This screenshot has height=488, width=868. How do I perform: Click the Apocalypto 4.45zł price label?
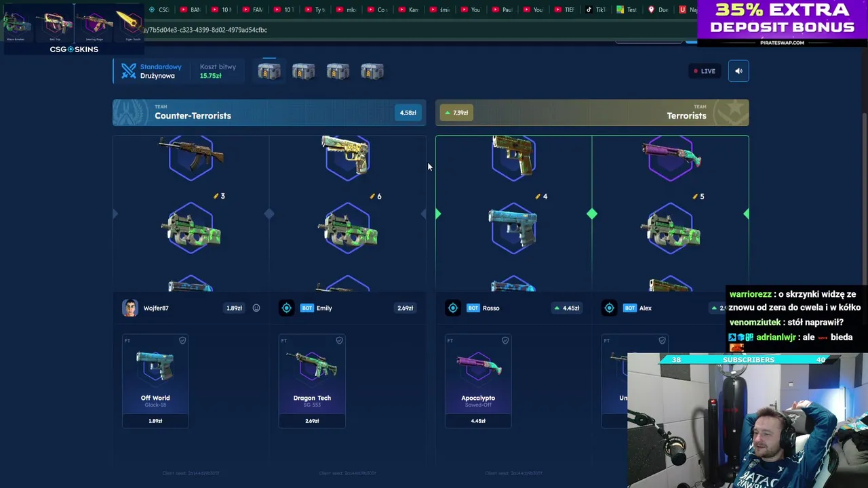tap(478, 421)
